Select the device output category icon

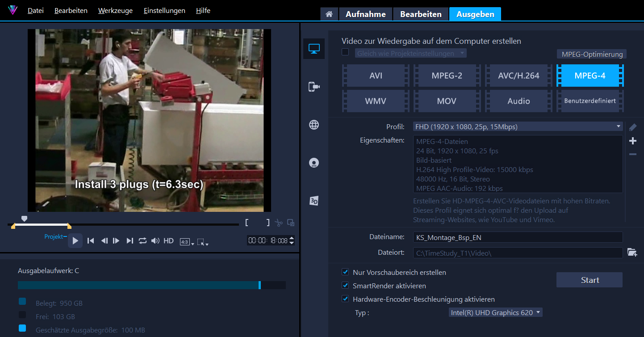(314, 87)
